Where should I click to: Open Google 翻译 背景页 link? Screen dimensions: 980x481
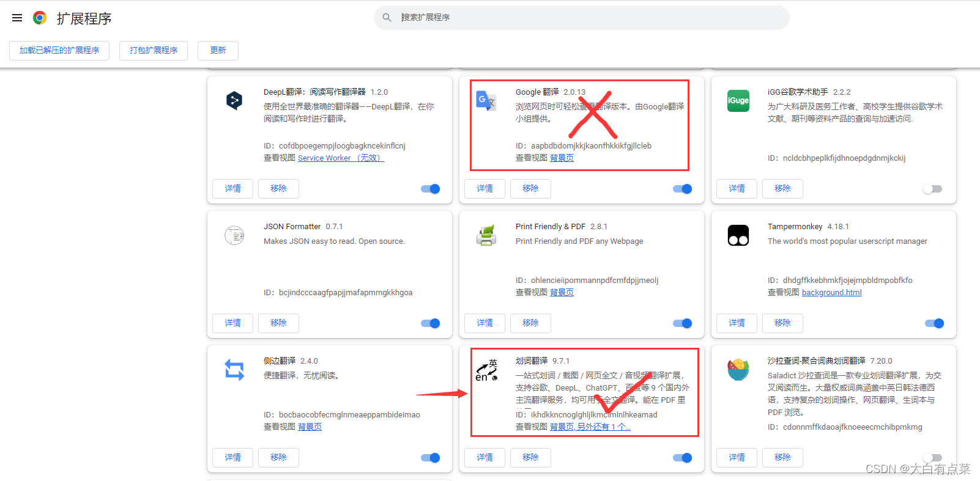click(562, 158)
